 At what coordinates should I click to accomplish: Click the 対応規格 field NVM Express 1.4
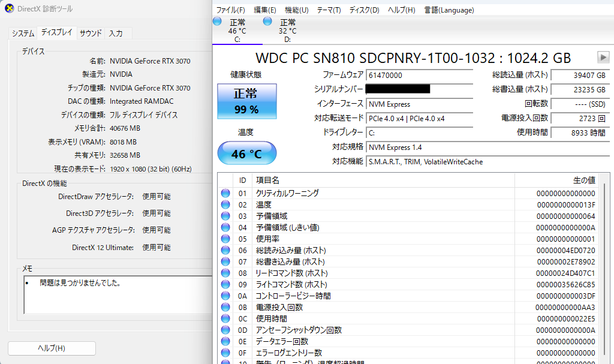click(487, 148)
